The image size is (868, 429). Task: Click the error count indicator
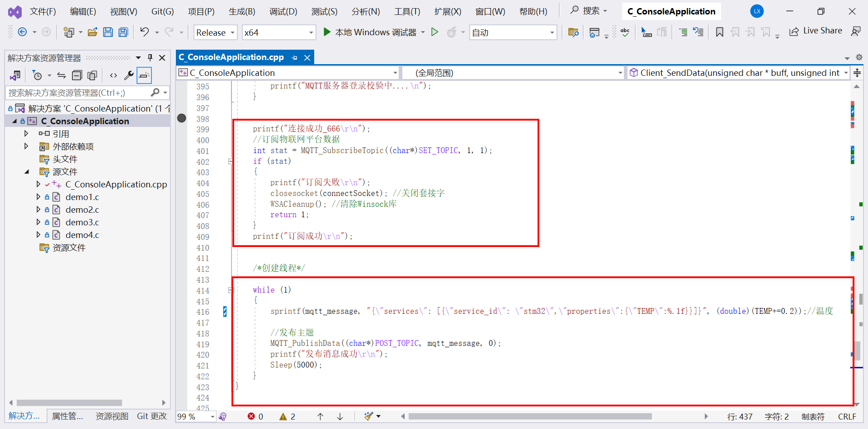coord(255,416)
